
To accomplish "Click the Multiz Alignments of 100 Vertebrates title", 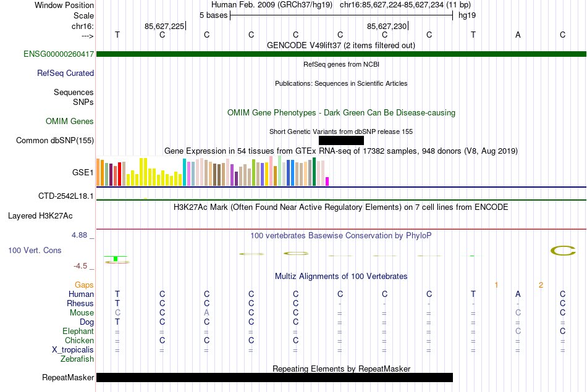I will pos(341,276).
